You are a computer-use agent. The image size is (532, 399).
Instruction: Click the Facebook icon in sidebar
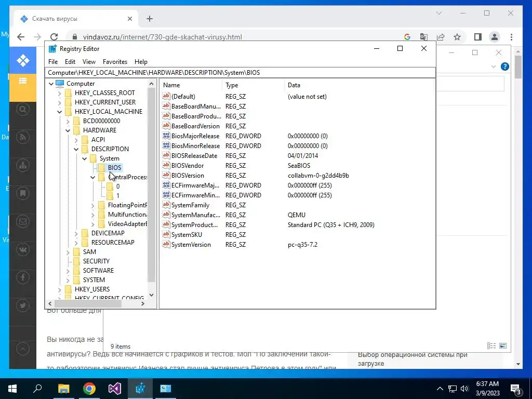pyautogui.click(x=23, y=277)
